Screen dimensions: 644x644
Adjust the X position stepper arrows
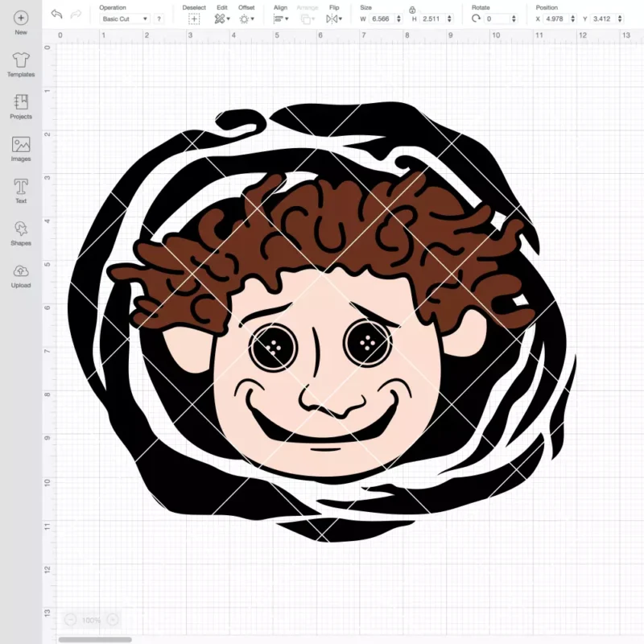click(573, 19)
